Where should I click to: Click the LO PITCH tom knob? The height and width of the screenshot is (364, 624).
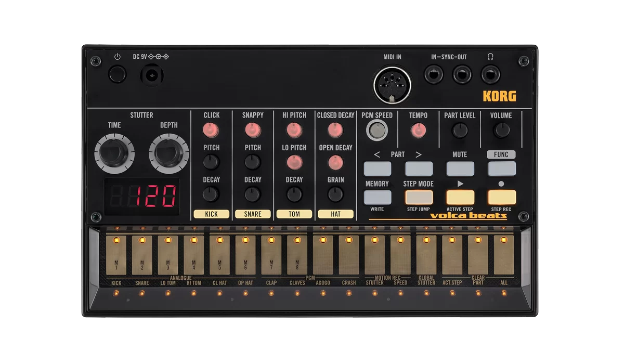click(x=294, y=162)
